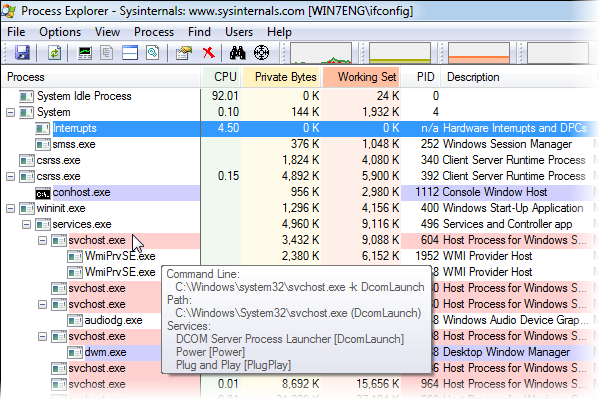This screenshot has height=400, width=600.
Task: Click the Interrupts row icon
Action: 43,129
